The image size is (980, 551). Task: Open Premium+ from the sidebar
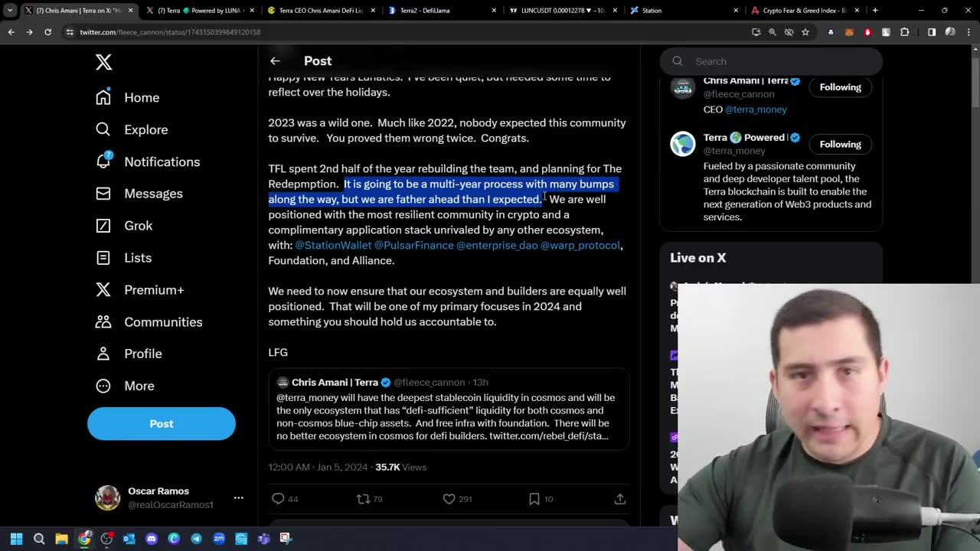140,290
